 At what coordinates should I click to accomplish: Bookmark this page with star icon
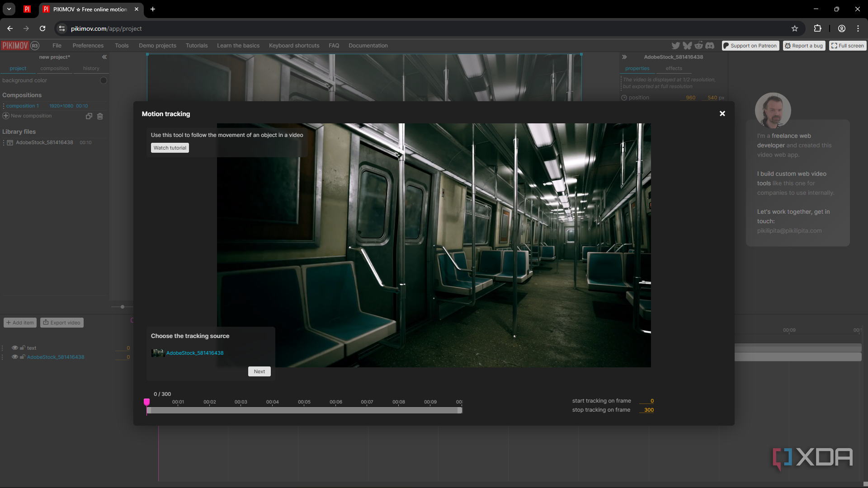(x=795, y=28)
